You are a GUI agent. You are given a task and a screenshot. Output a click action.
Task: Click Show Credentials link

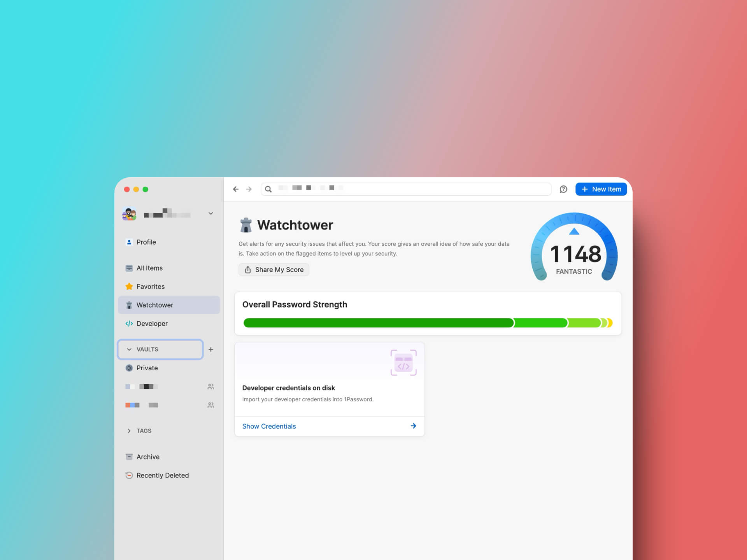[x=269, y=425]
